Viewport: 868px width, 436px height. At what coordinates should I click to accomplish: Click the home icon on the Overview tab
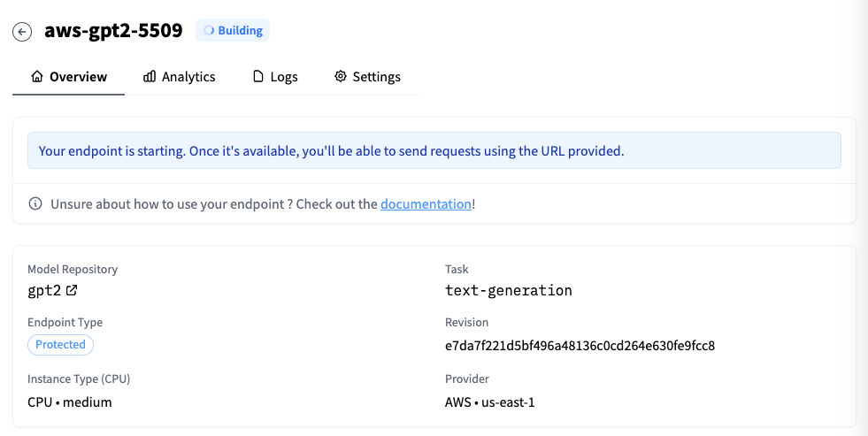tap(37, 77)
